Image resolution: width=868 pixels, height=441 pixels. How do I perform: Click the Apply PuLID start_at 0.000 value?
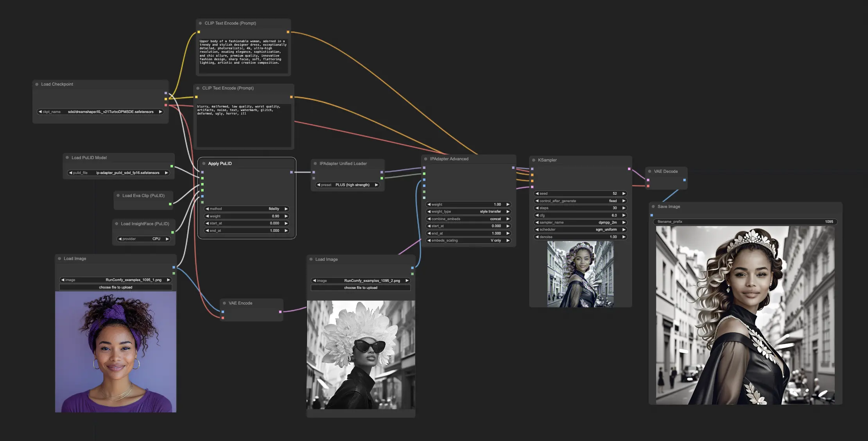274,223
